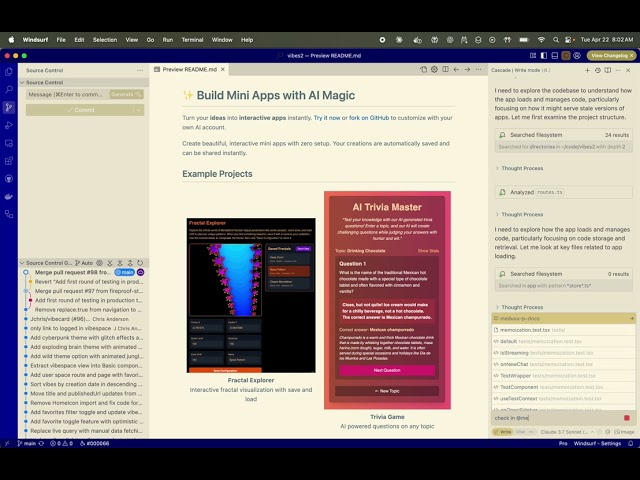Image resolution: width=640 pixels, height=480 pixels.
Task: Open the Search view in activity bar
Action: (x=9, y=89)
